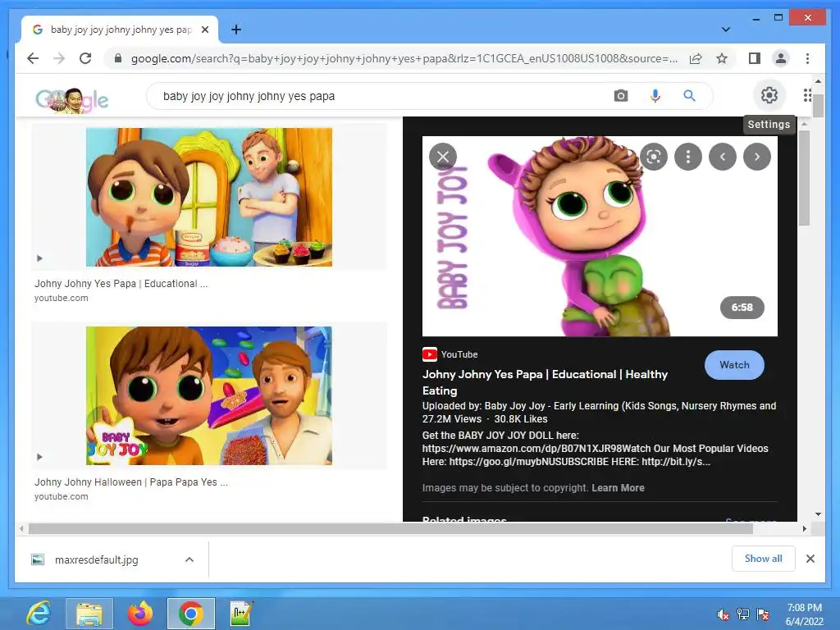Click the forward navigation arrow
The height and width of the screenshot is (630, 840).
(59, 58)
